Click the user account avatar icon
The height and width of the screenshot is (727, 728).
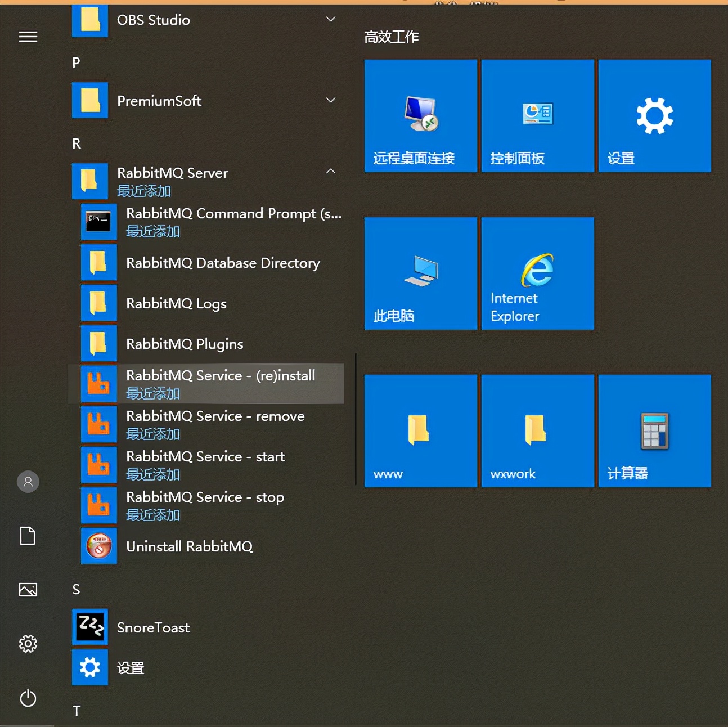(28, 482)
